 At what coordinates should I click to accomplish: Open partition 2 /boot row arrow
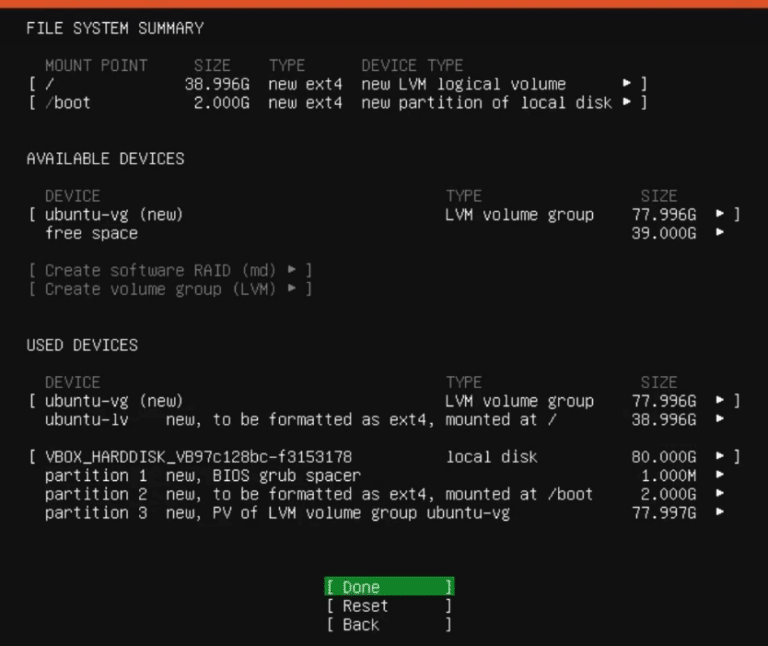pyautogui.click(x=720, y=494)
